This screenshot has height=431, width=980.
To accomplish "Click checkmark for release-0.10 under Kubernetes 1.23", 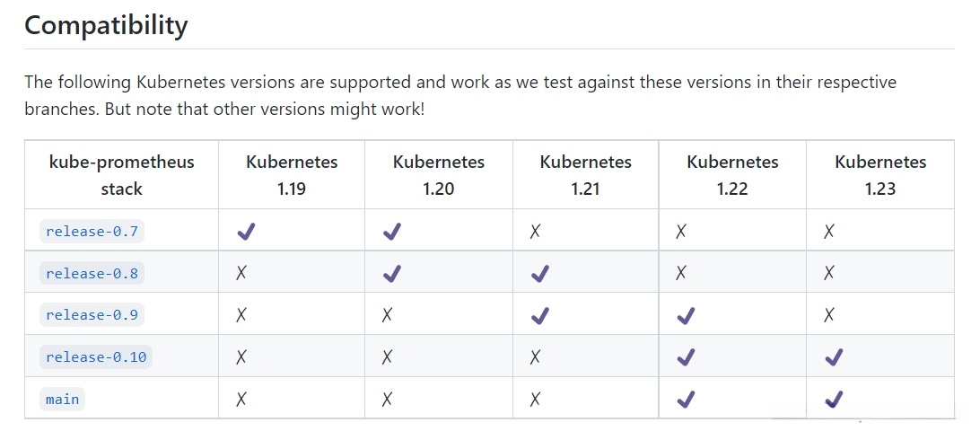I will 834,357.
